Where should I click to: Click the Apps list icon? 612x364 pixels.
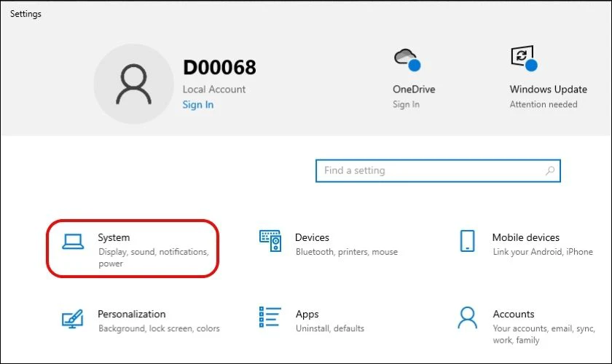point(270,317)
